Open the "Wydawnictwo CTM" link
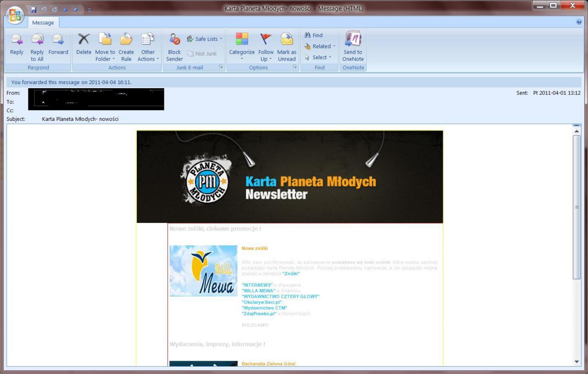This screenshot has width=588, height=374. click(x=265, y=308)
